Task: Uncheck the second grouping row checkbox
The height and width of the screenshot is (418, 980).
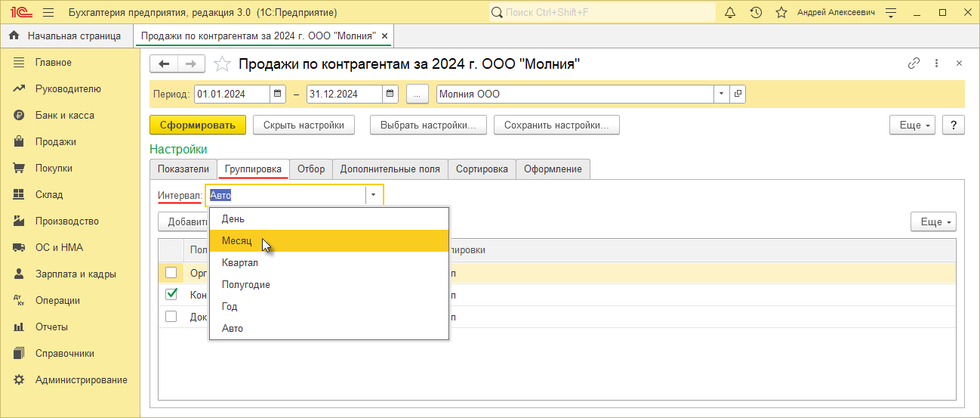Action: coord(171,295)
